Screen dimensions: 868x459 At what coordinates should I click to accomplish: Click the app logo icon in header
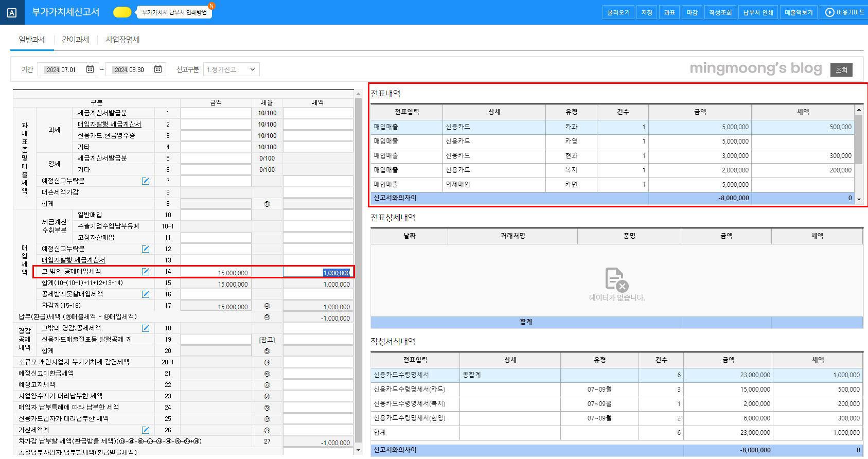click(x=12, y=12)
